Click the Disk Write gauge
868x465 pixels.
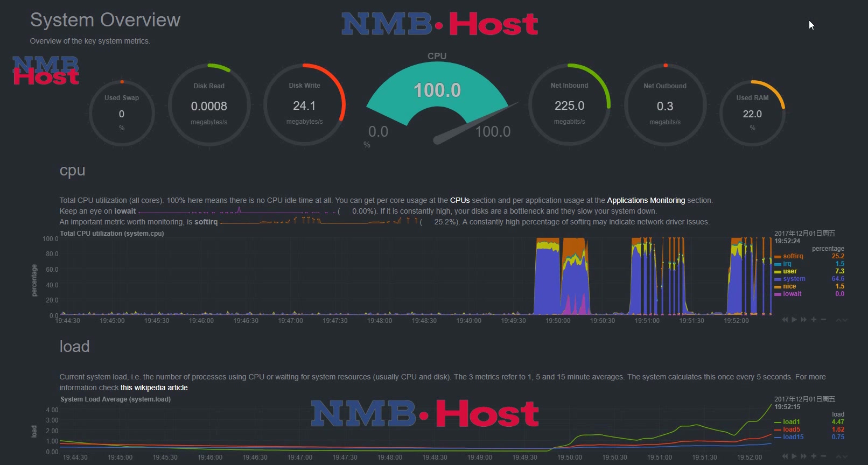(304, 104)
